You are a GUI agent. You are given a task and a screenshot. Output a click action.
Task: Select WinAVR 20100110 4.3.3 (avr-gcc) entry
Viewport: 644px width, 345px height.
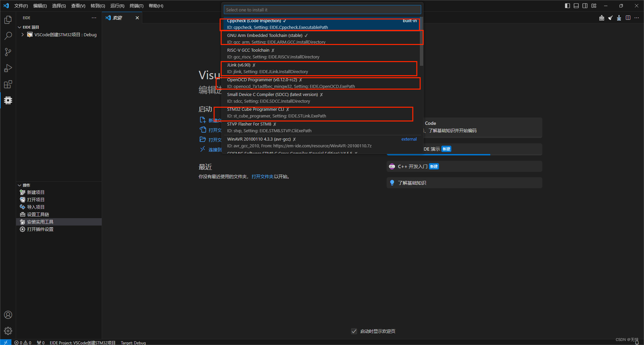[x=321, y=142]
